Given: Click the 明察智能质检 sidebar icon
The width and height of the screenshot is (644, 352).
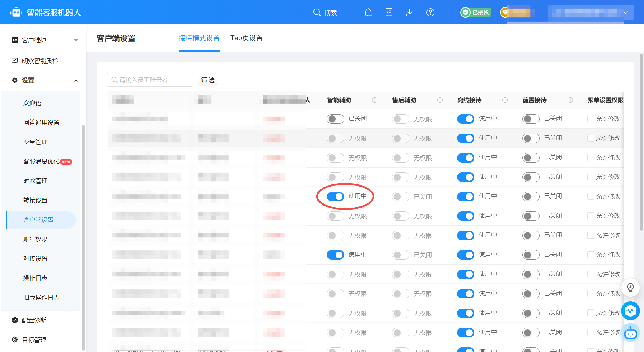Looking at the screenshot, I should 15,61.
